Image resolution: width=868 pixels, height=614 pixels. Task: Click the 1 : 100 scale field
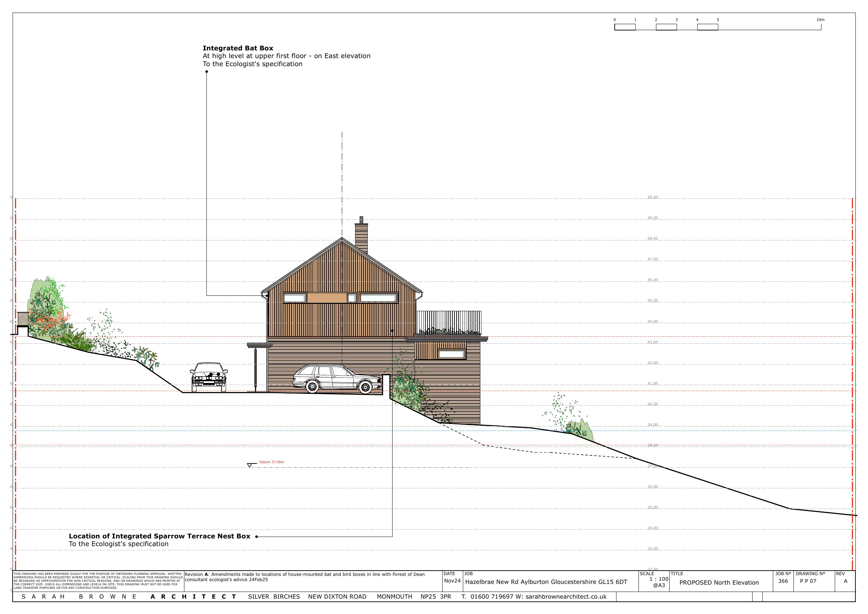click(x=658, y=579)
